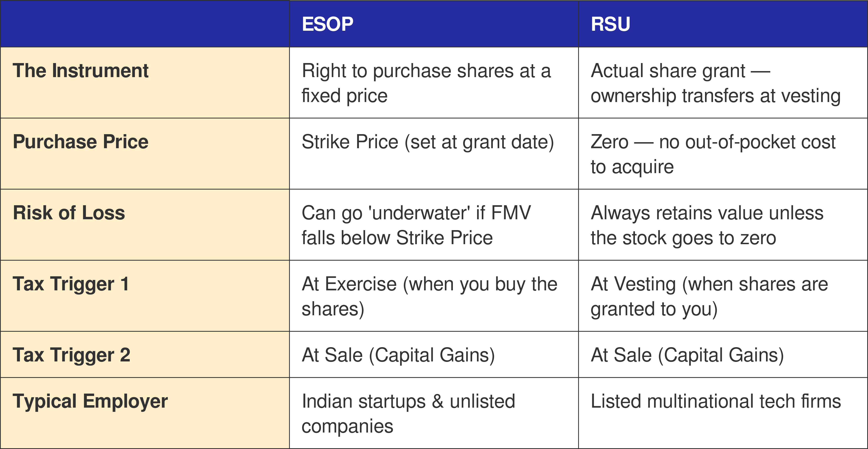
Task: Click 'Listed multinational tech firms' cell
Action: click(x=723, y=413)
